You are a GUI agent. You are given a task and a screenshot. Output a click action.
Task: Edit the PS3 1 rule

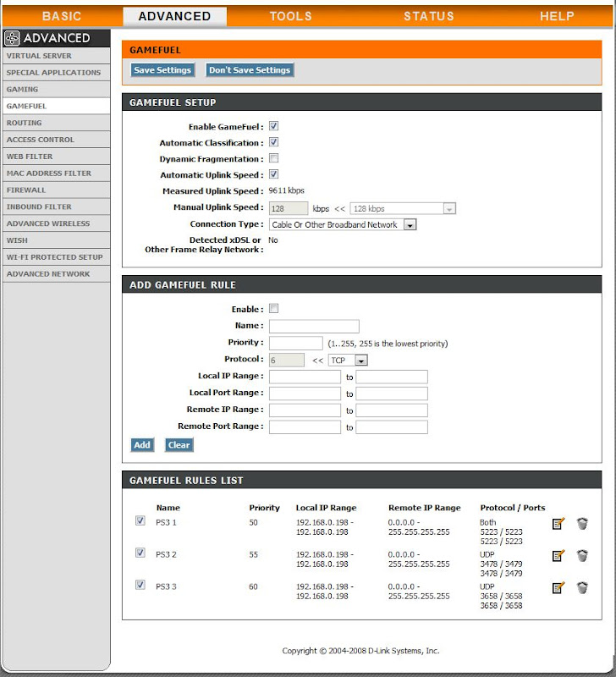pos(558,524)
